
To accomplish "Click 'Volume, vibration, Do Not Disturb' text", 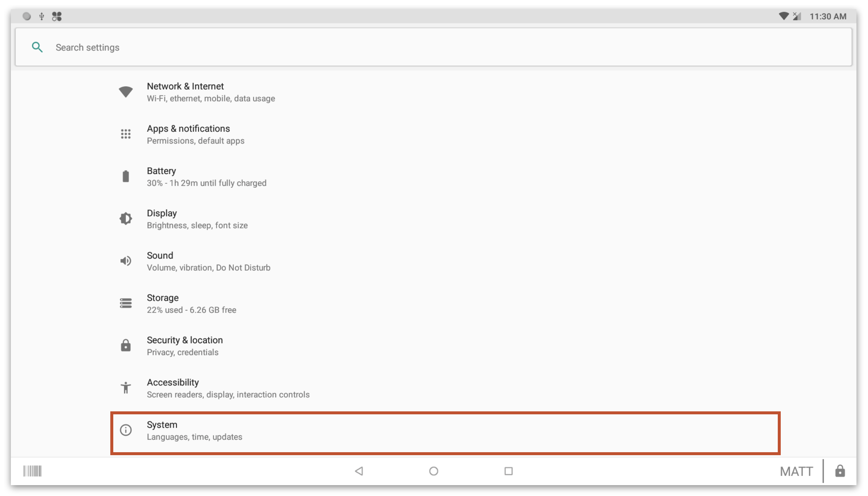I will click(x=208, y=267).
